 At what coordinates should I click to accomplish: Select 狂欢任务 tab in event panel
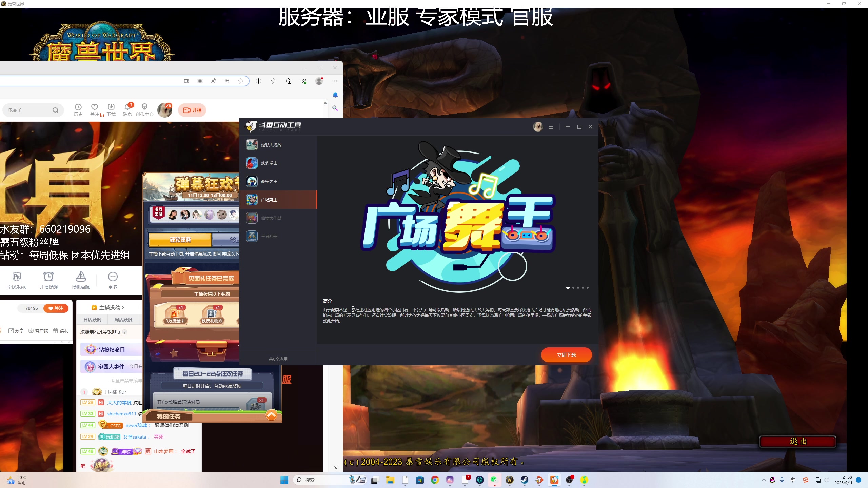(180, 240)
